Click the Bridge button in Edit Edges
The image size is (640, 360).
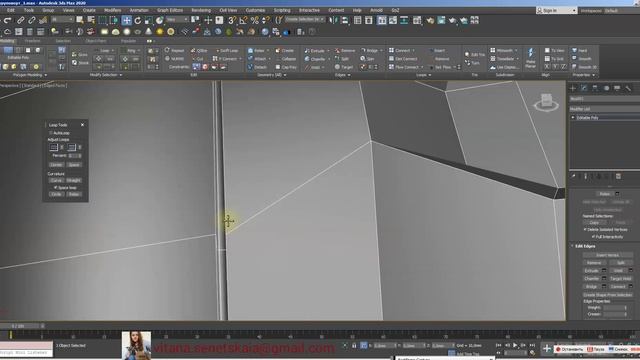click(592, 287)
